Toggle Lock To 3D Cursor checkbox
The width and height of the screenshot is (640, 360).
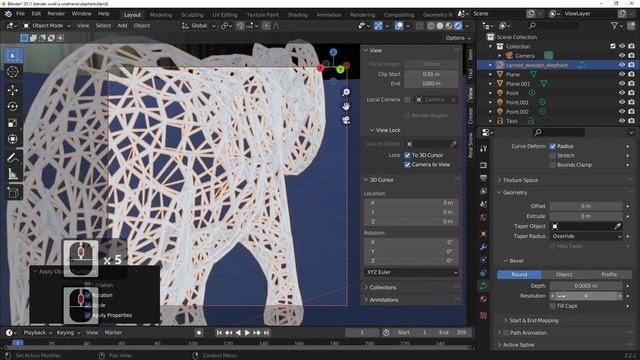(407, 155)
